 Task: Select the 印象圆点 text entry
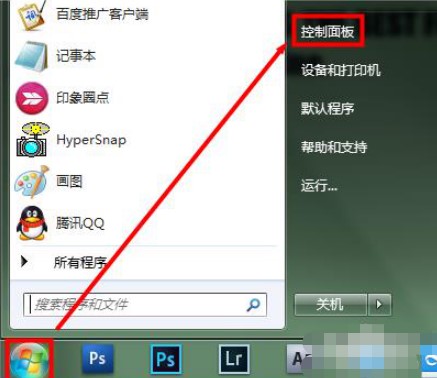[x=82, y=98]
